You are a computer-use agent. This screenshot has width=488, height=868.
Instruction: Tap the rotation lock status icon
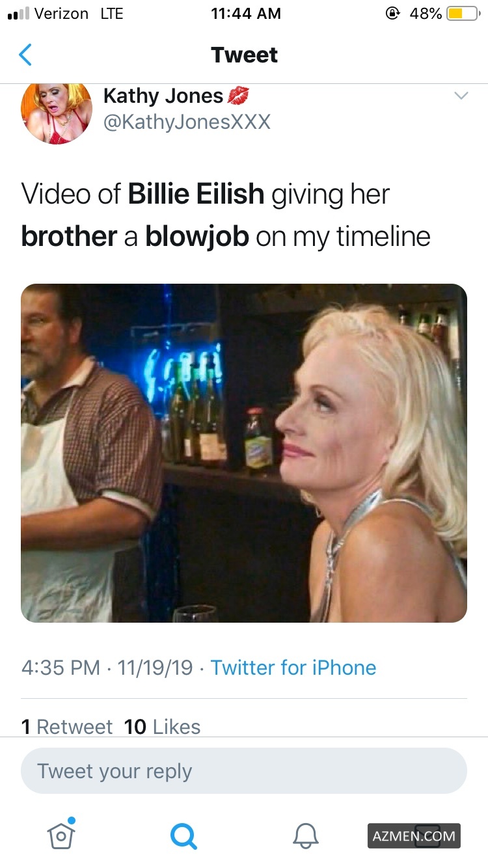(x=392, y=14)
